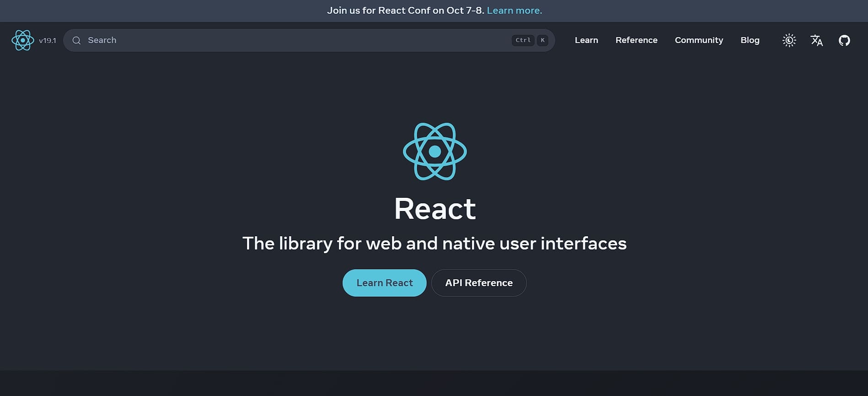This screenshot has width=868, height=396.
Task: Click the React logo in the navbar
Action: point(22,40)
